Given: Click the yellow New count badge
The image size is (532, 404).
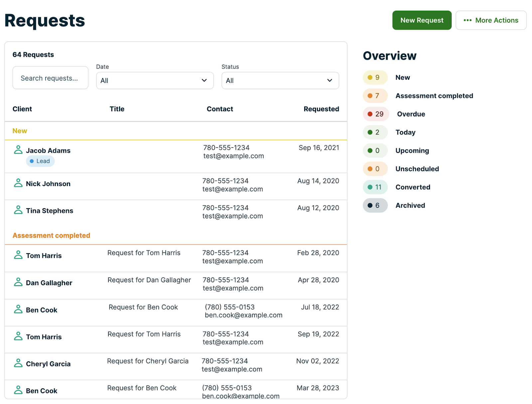Looking at the screenshot, I should (x=375, y=78).
